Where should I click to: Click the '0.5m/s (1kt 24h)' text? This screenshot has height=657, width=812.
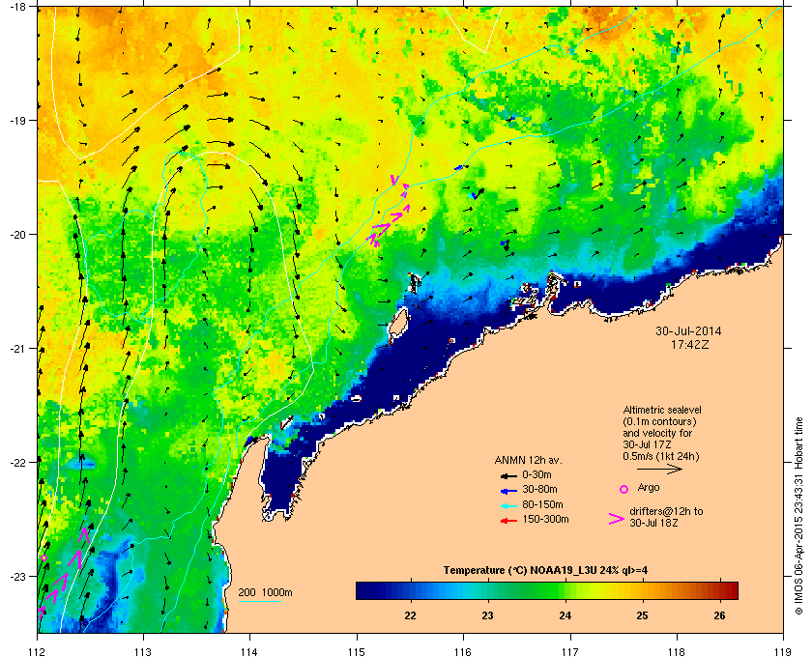click(x=661, y=457)
